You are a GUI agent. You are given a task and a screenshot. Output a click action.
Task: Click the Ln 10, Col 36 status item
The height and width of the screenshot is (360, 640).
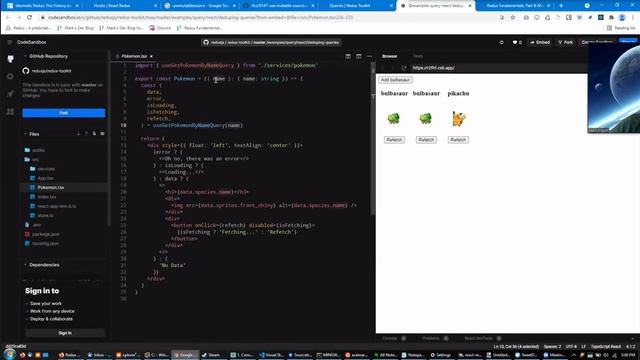point(516,347)
